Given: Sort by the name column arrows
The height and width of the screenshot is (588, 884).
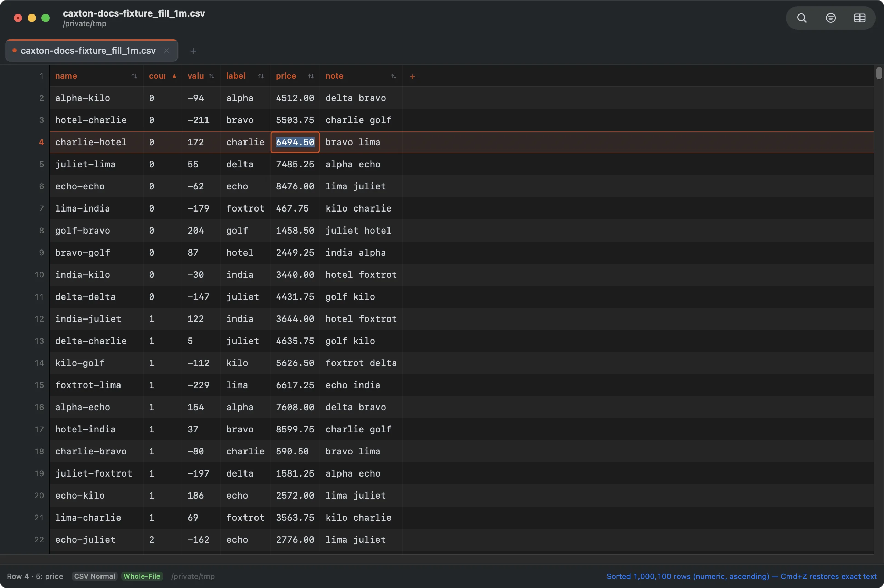Looking at the screenshot, I should [x=134, y=76].
